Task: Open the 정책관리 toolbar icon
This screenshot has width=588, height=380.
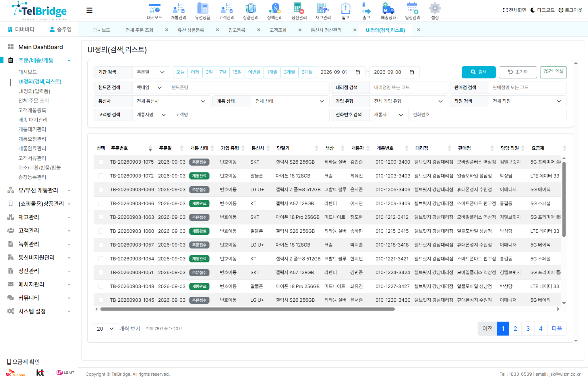Action: (275, 11)
